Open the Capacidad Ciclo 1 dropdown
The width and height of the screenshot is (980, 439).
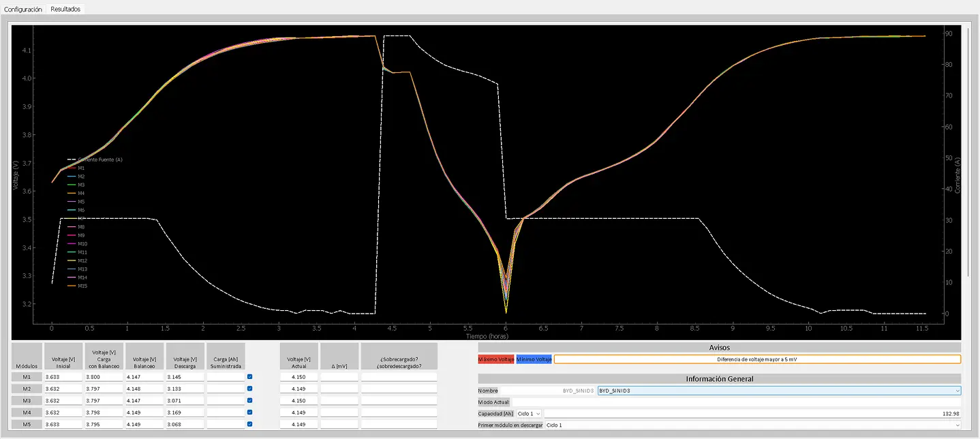(x=529, y=413)
